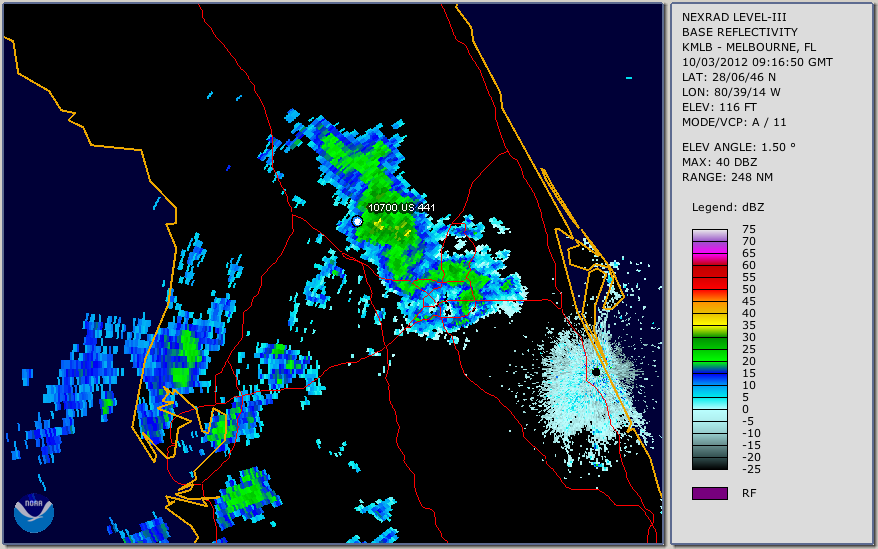
Task: Select the '10/03/2012 09:16:50 GMT' timestamp
Action: click(757, 62)
